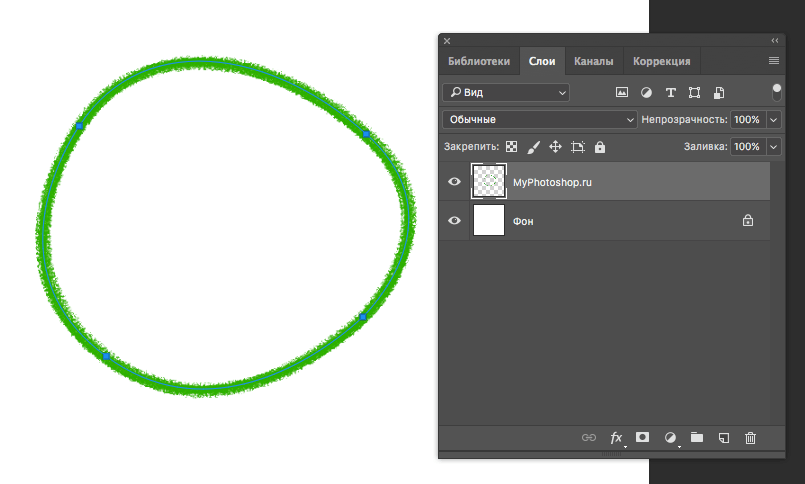Click the Заливка 100% field

748,147
